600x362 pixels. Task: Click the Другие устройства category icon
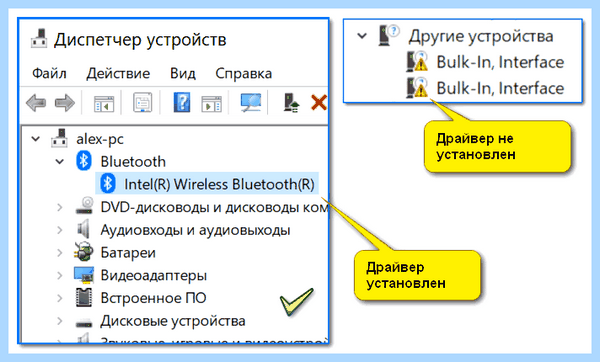click(x=388, y=35)
